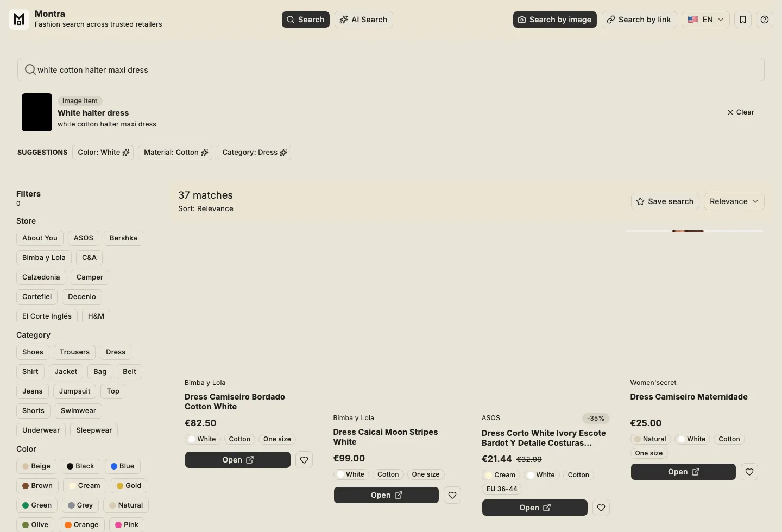Click the Dress Camiseiro Maternidade title
Screen dimensions: 782x532
(689, 397)
